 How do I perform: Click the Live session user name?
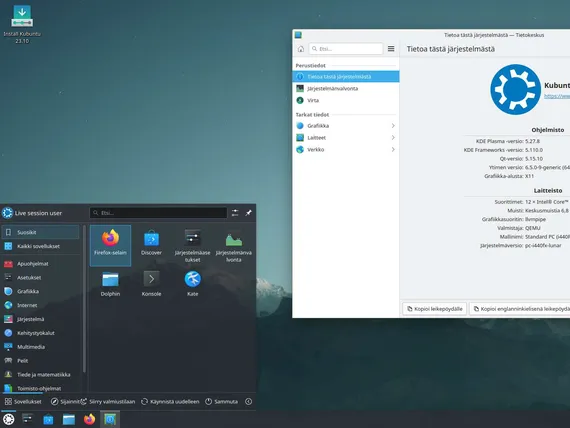[38, 213]
